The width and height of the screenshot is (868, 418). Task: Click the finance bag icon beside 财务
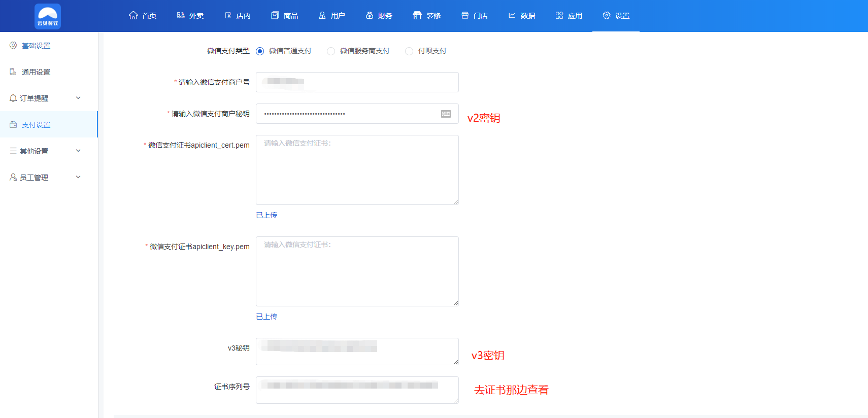(x=370, y=15)
